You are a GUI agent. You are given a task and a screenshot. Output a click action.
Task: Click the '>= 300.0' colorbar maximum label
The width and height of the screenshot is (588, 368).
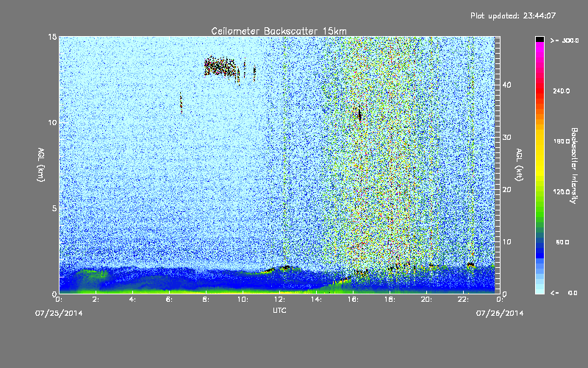pyautogui.click(x=564, y=40)
